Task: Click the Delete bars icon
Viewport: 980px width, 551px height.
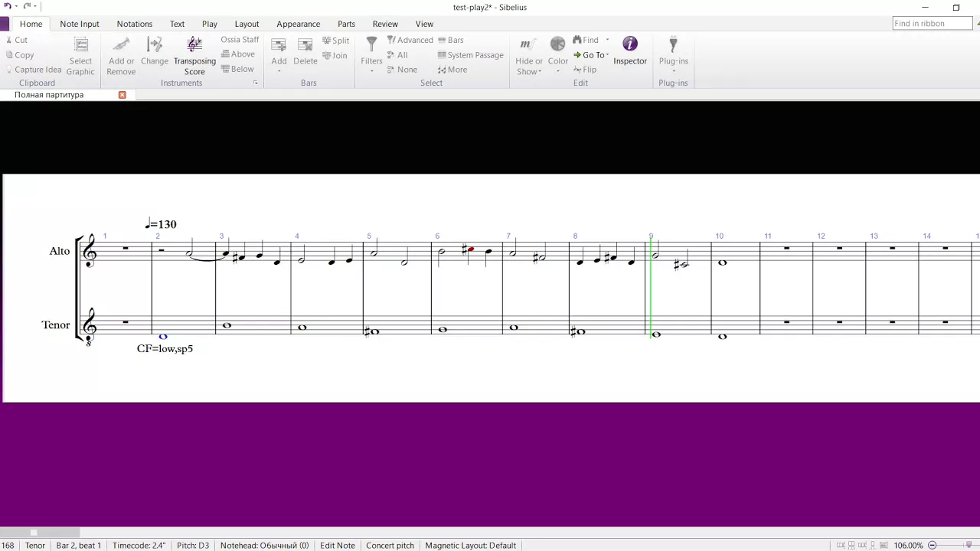Action: pyautogui.click(x=305, y=45)
